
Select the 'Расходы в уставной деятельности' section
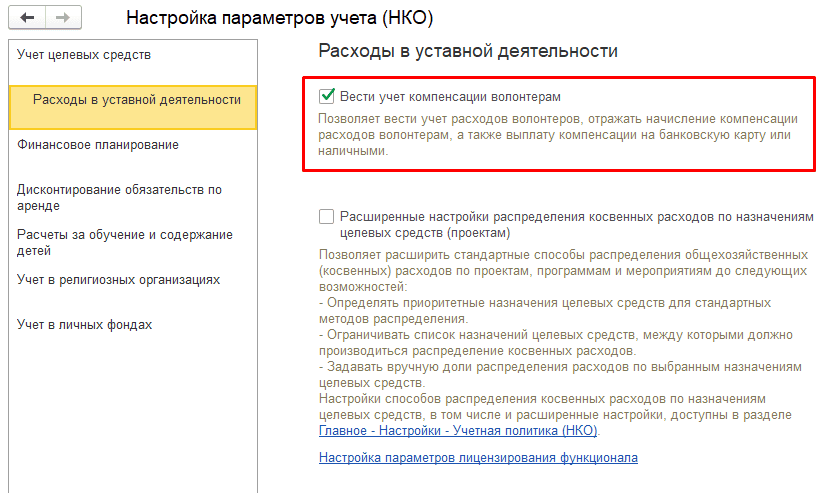point(136,100)
